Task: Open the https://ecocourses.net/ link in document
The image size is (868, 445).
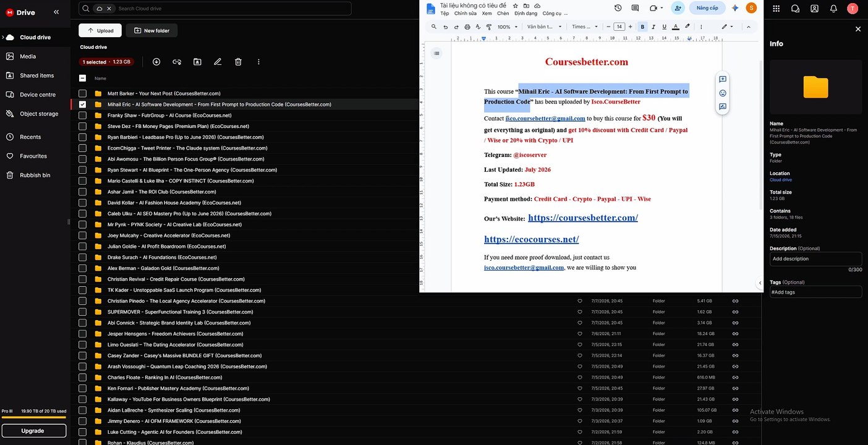Action: click(x=532, y=239)
